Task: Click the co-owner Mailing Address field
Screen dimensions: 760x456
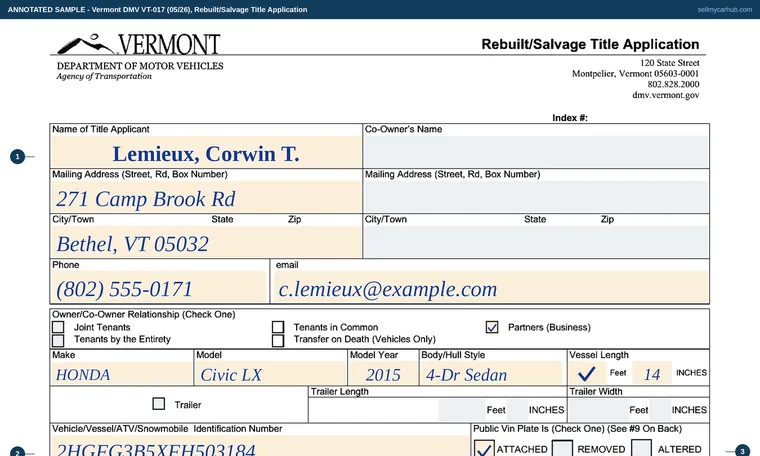Action: coord(536,197)
